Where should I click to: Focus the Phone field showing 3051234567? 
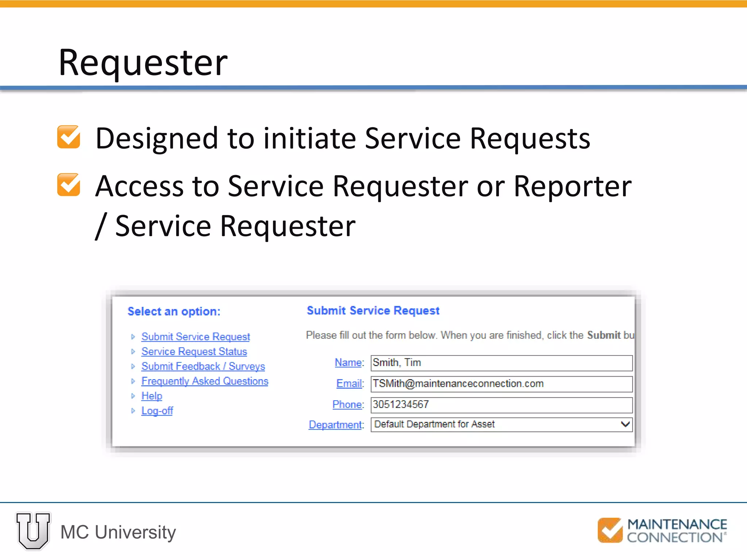pyautogui.click(x=502, y=405)
